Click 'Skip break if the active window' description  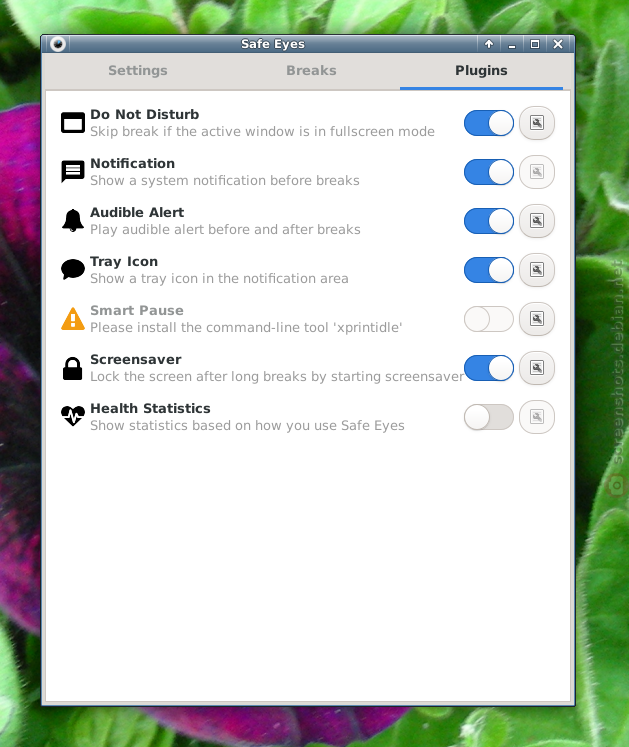click(262, 131)
